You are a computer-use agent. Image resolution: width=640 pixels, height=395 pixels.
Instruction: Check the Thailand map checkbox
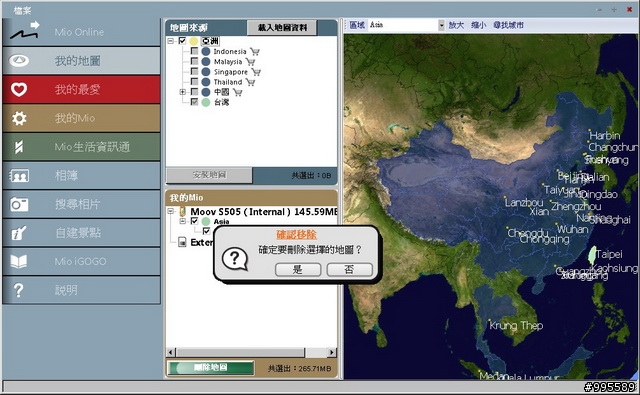(195, 82)
